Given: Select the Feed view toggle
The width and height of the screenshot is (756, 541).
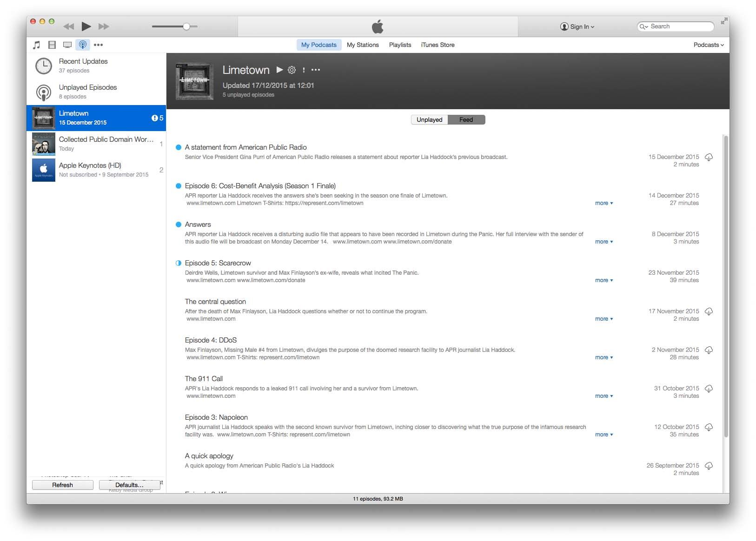Looking at the screenshot, I should click(466, 120).
